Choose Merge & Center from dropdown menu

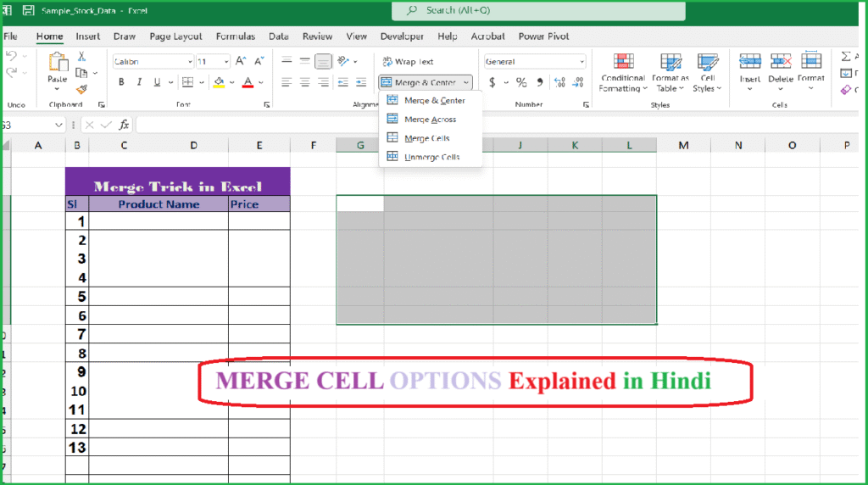pyautogui.click(x=430, y=100)
